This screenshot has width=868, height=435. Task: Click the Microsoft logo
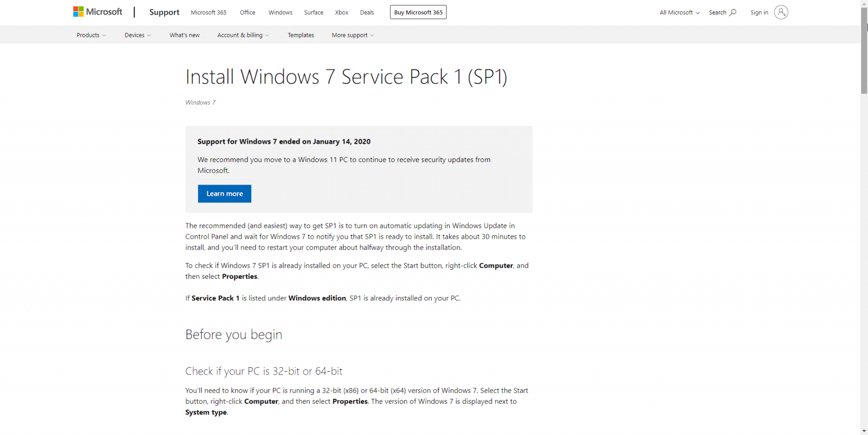[97, 11]
